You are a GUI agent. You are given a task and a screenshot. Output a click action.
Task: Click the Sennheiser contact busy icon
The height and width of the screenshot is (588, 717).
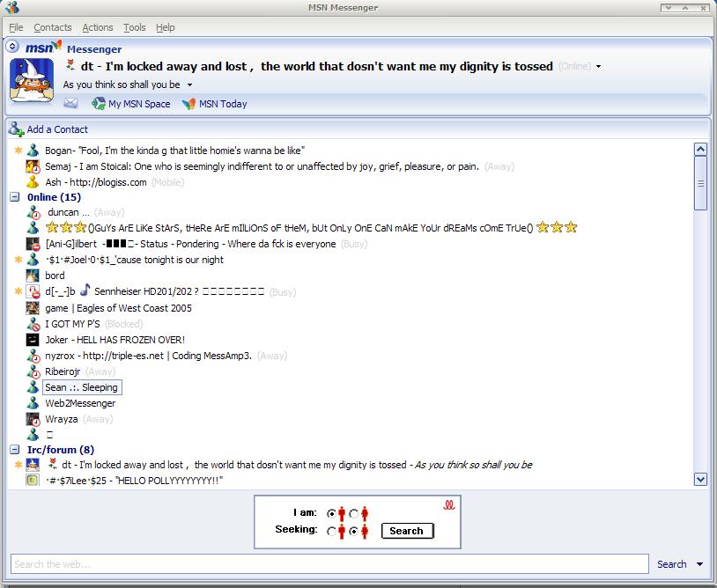[x=33, y=291]
